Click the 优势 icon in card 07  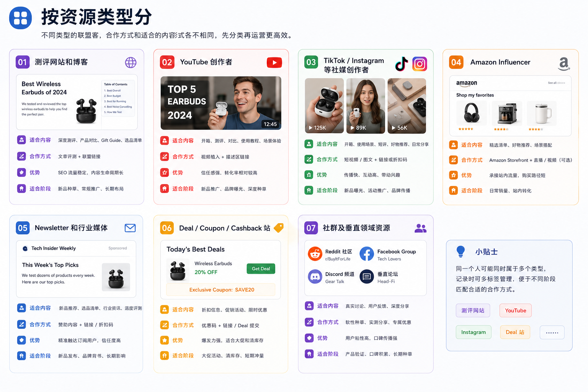click(x=309, y=338)
